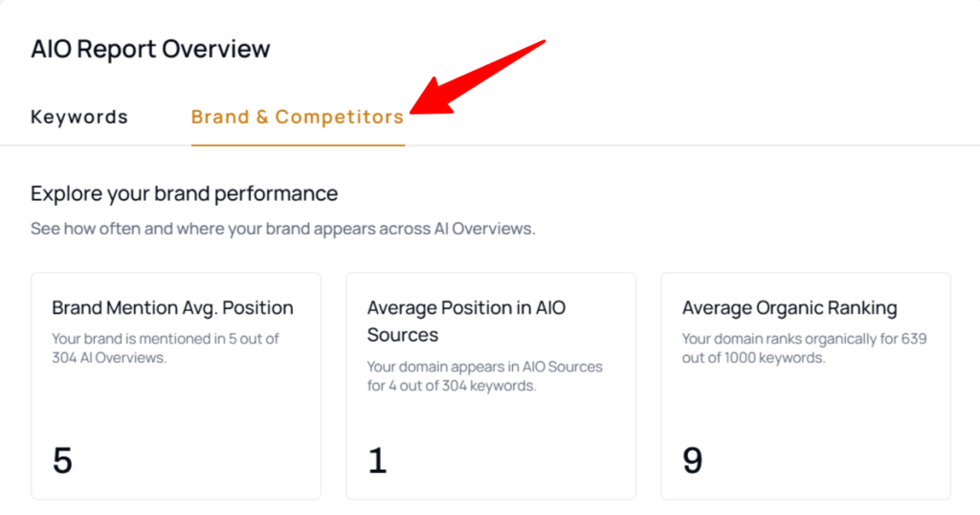Click the AIO Report Overview heading
The image size is (980, 515).
coord(150,49)
